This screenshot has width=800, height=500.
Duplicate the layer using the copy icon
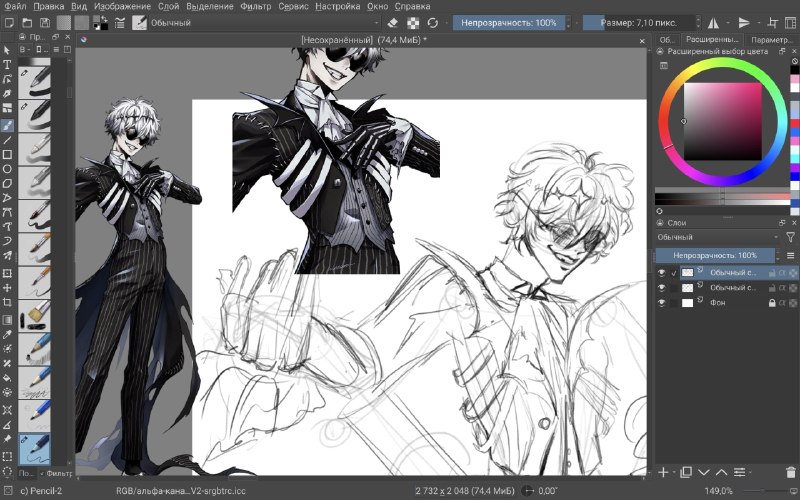coord(686,472)
